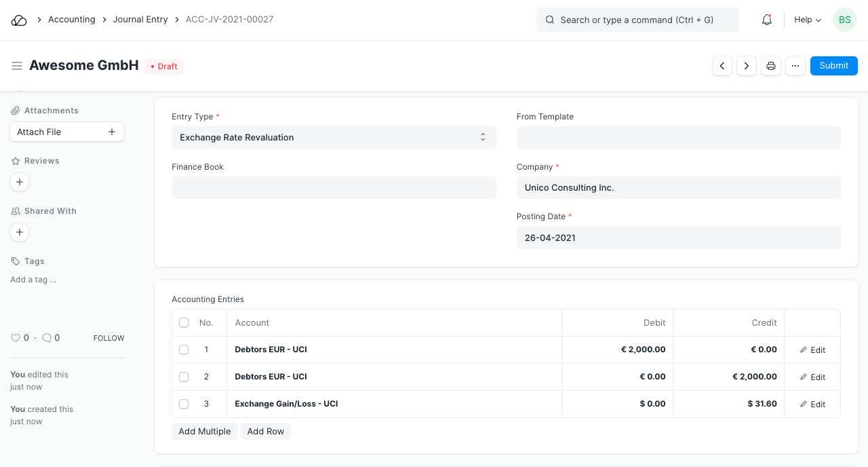Viewport: 868px width, 467px height.
Task: Share document using Shared With plus
Action: [x=20, y=232]
